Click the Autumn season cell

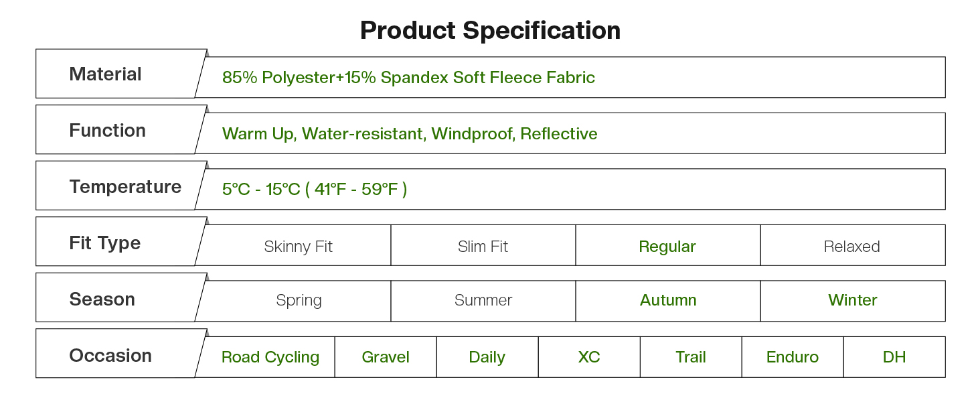click(667, 301)
